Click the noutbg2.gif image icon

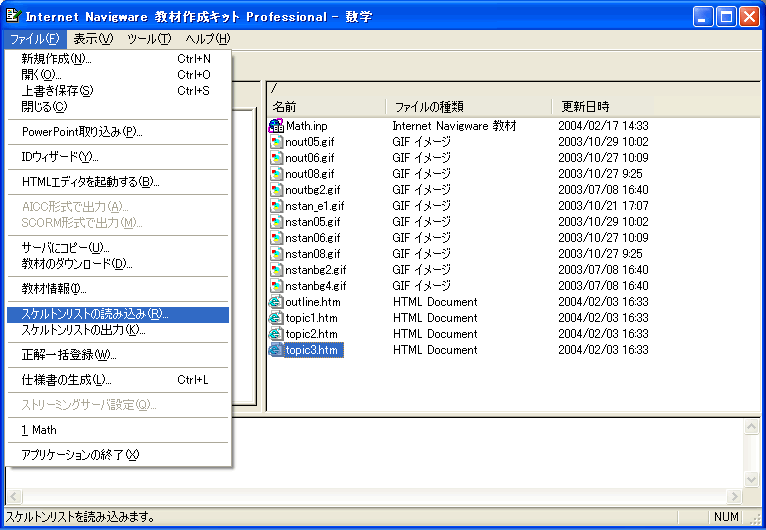click(x=277, y=190)
